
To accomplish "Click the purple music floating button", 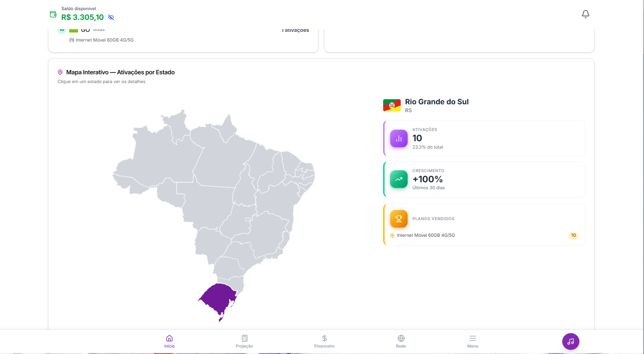I will 571,342.
